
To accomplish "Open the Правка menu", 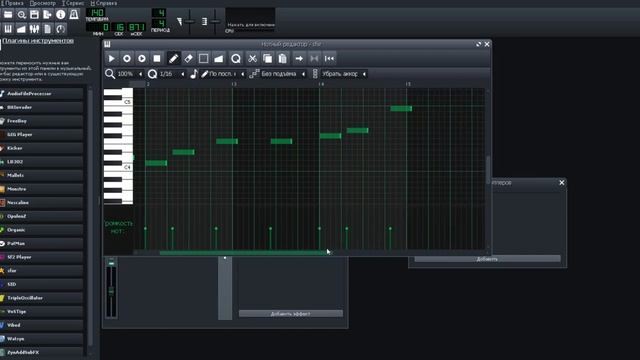I will 12,3.
